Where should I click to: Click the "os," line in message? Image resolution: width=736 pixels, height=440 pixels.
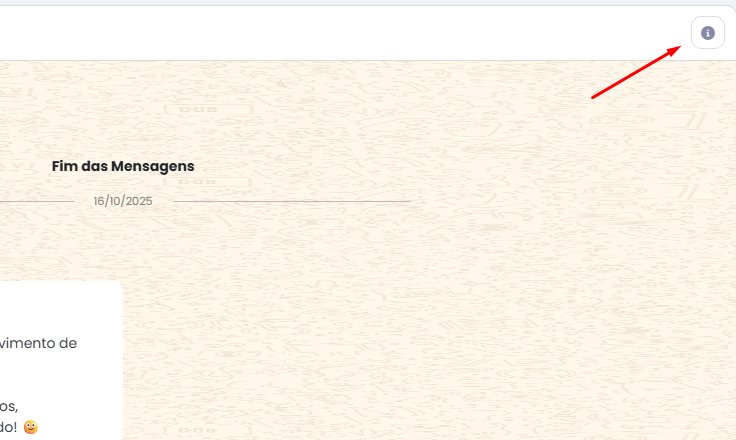point(9,406)
